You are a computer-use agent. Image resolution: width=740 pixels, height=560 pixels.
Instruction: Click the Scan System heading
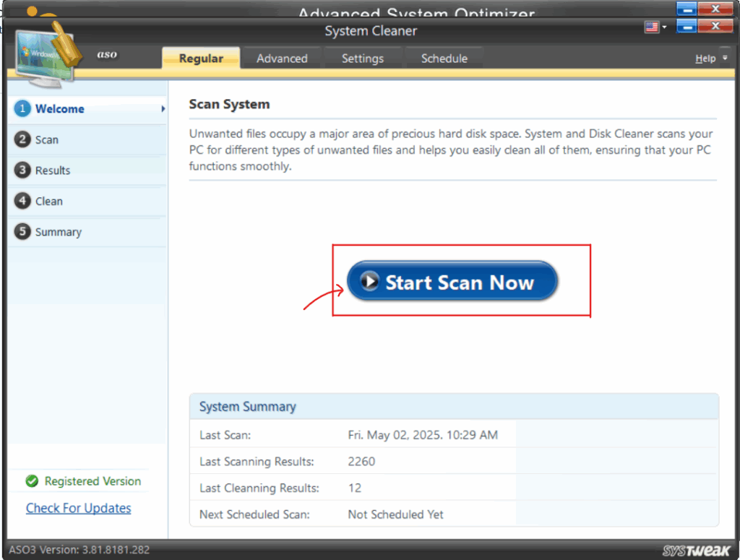(229, 104)
